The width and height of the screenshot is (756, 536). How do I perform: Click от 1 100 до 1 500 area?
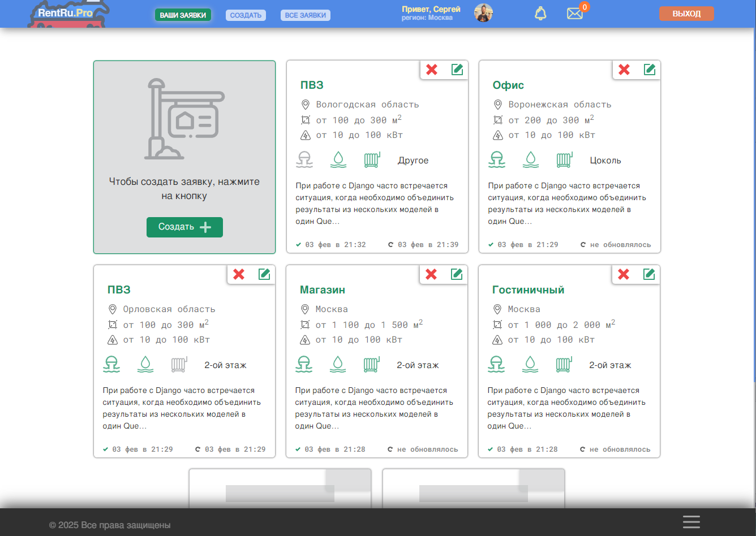click(369, 325)
